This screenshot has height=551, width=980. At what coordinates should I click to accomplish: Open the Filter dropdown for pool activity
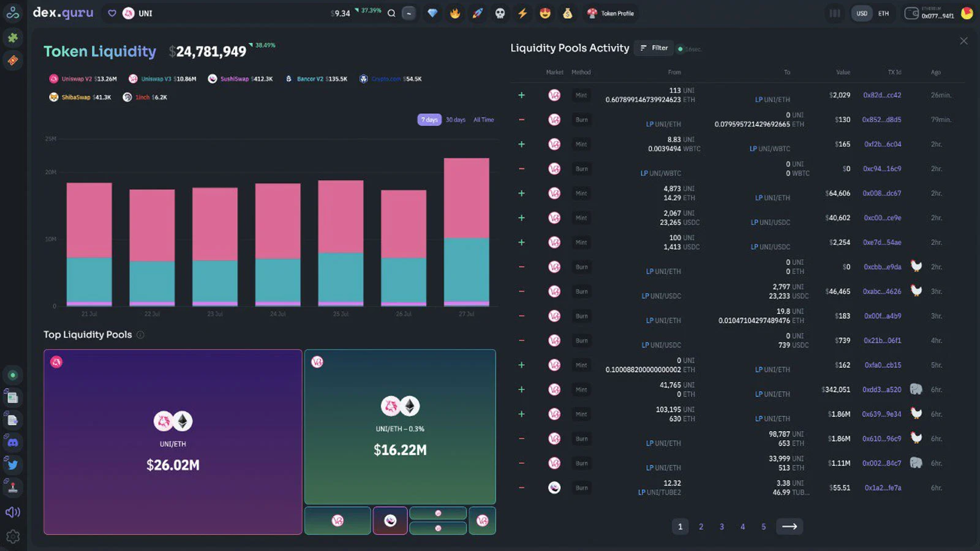pos(655,48)
